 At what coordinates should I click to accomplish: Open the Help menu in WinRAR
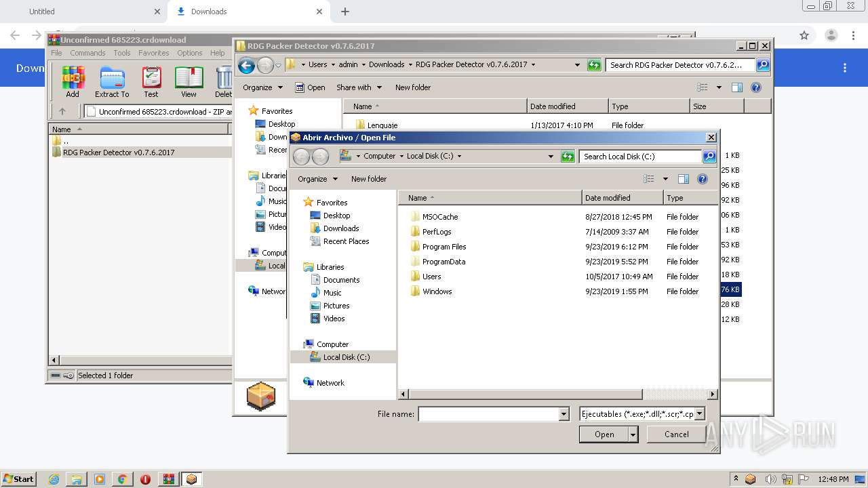coord(218,53)
